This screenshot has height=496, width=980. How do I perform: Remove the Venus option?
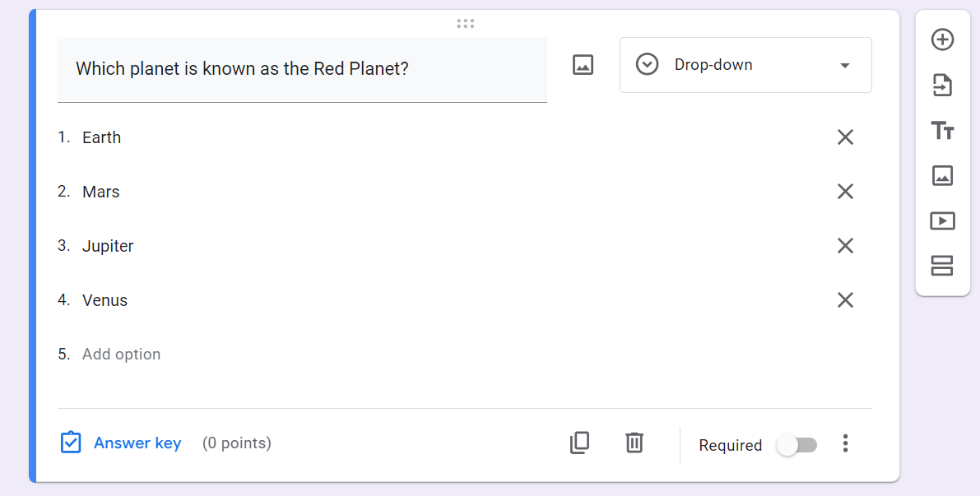click(845, 300)
